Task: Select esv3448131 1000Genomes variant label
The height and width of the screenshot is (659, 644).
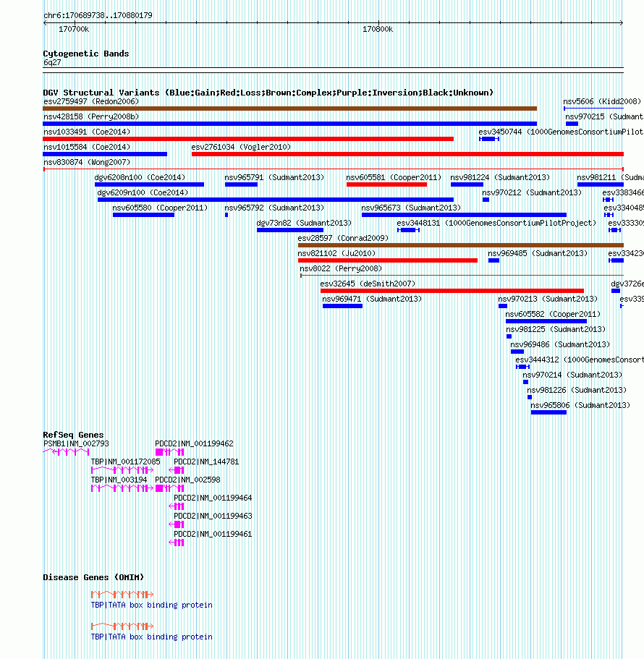Action: pyautogui.click(x=496, y=223)
